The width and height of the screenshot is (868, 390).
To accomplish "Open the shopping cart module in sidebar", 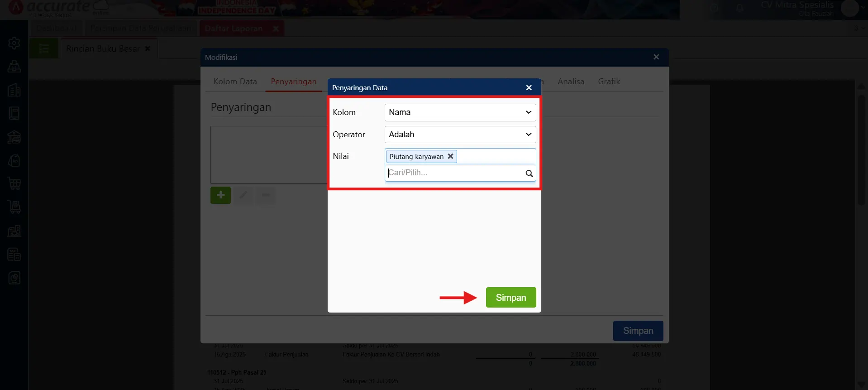I will pyautogui.click(x=14, y=184).
